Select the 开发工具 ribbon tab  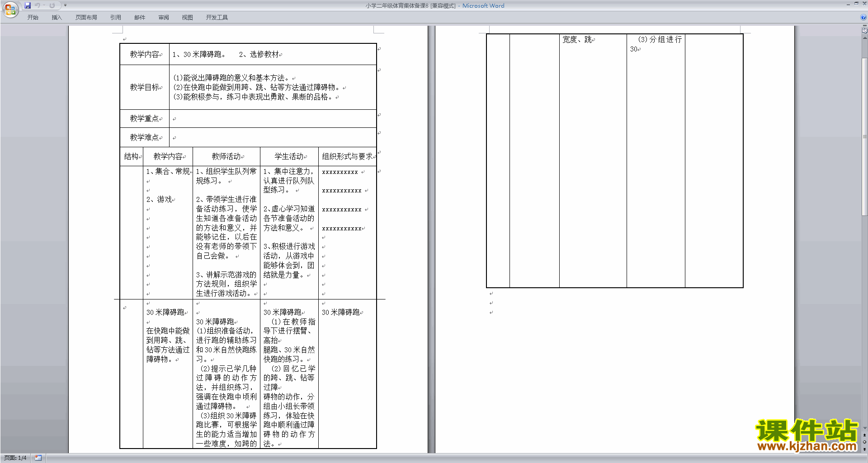pos(217,18)
